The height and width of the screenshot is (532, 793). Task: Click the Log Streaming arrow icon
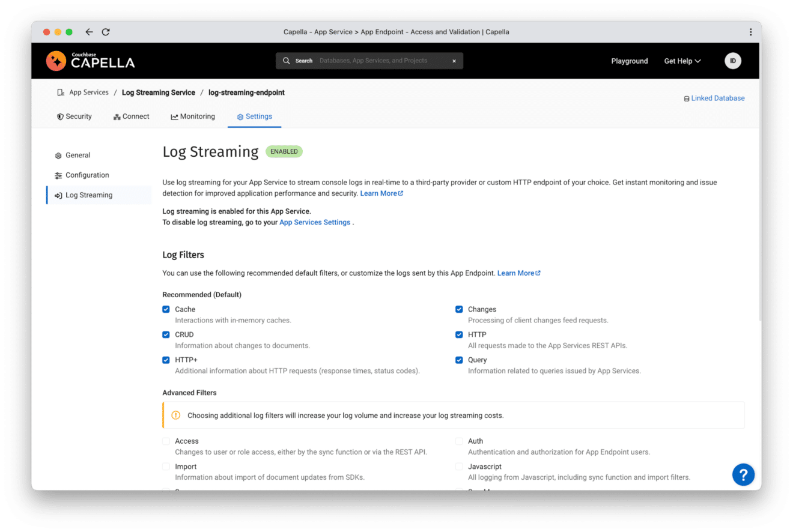point(58,195)
